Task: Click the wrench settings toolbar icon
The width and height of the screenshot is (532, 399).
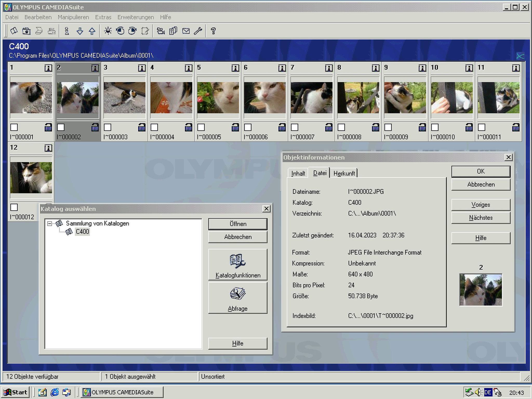Action: click(198, 31)
